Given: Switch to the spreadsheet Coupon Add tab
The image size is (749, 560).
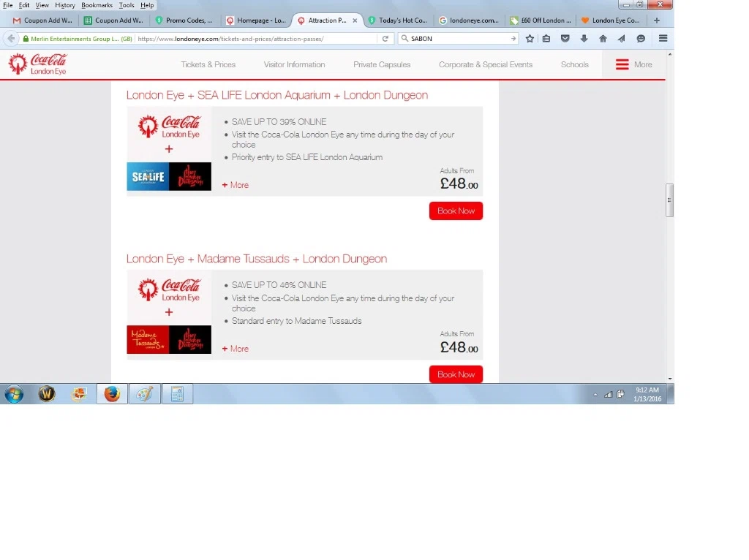Looking at the screenshot, I should click(x=114, y=20).
